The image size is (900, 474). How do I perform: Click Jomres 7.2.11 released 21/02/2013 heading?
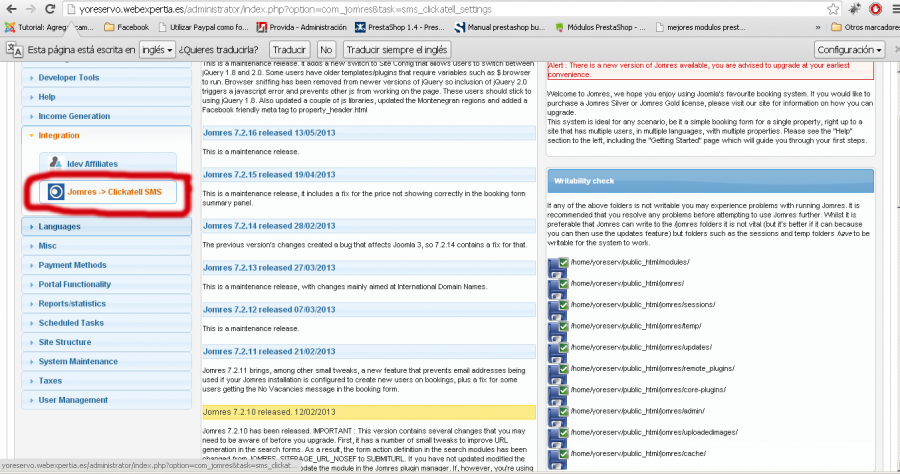tap(368, 351)
